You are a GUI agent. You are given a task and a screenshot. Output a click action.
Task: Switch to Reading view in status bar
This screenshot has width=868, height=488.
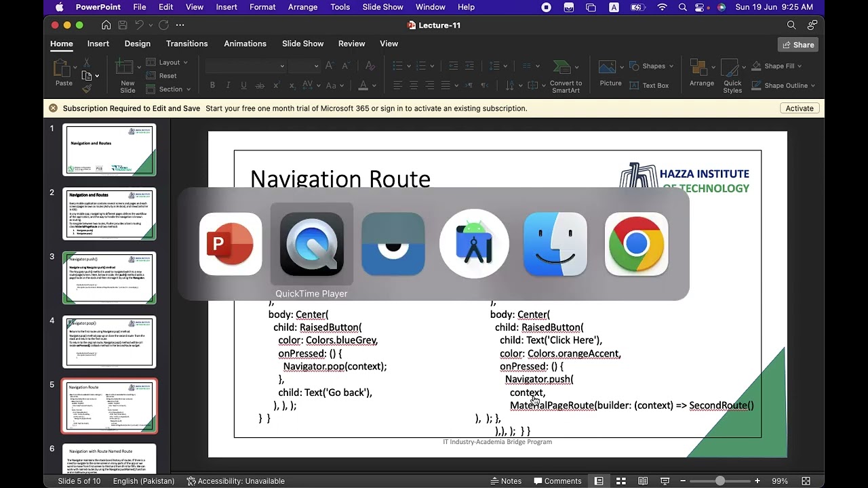[643, 481]
